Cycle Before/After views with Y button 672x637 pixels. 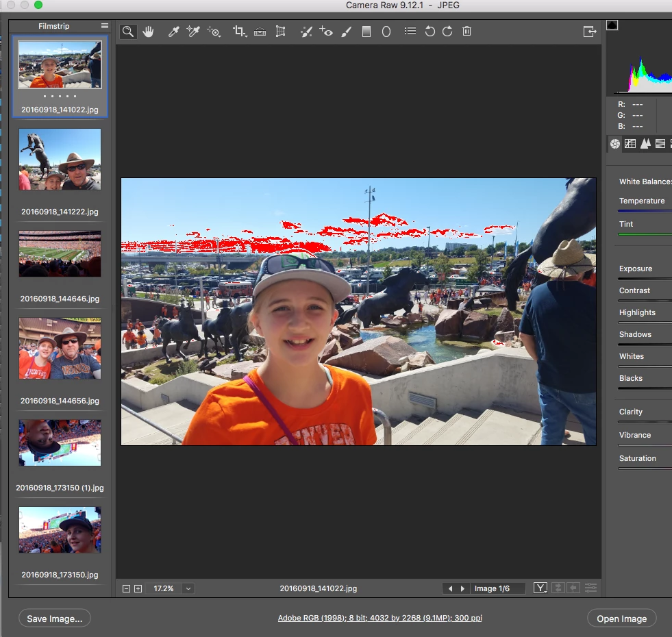coord(540,588)
